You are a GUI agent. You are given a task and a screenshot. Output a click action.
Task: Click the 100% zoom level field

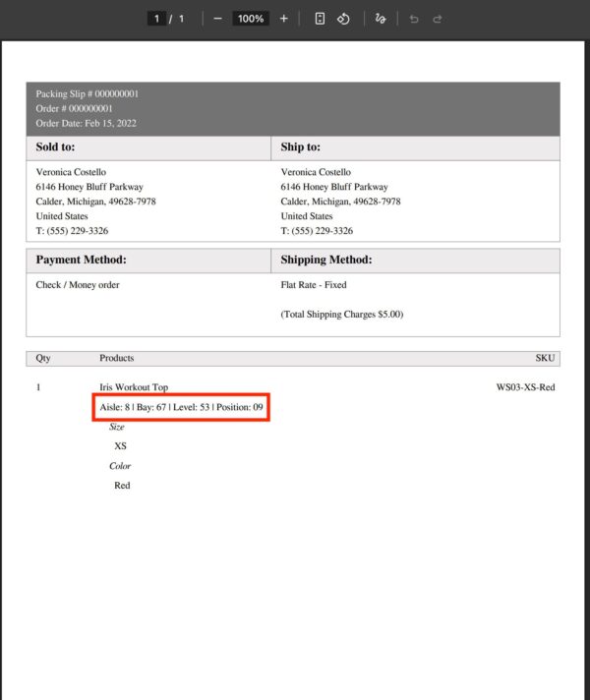point(251,19)
